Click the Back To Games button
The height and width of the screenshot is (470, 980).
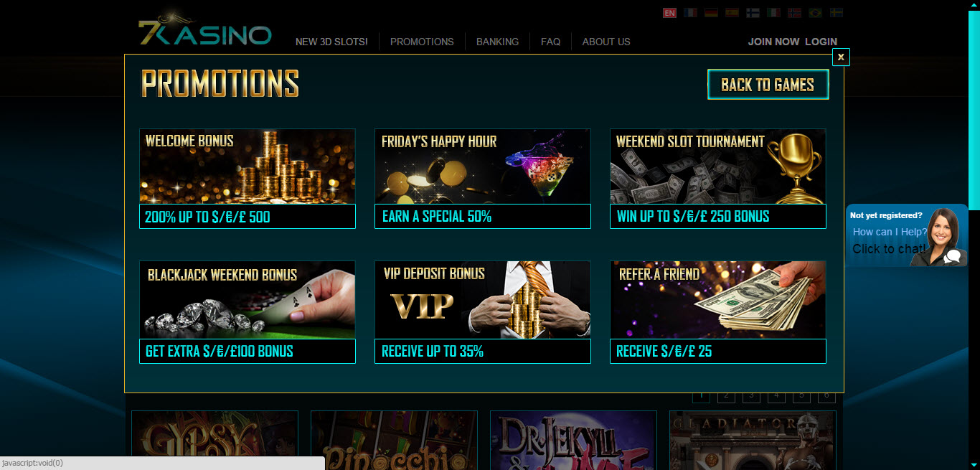tap(768, 85)
